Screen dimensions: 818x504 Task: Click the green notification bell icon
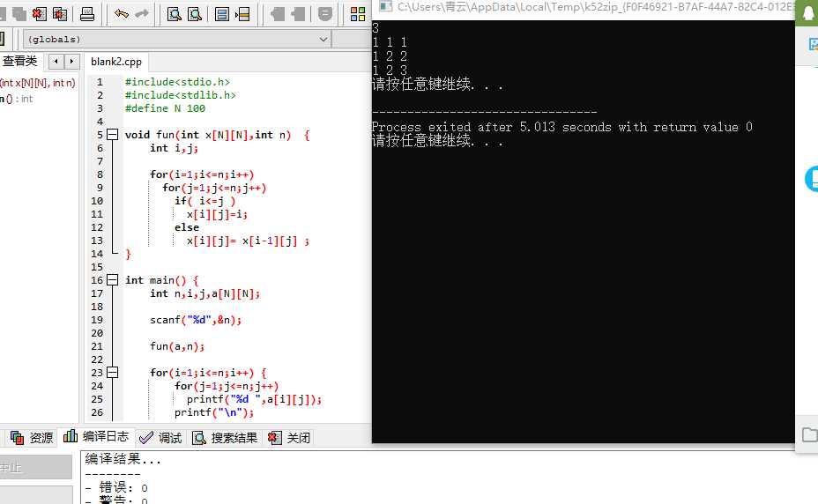pos(808,13)
